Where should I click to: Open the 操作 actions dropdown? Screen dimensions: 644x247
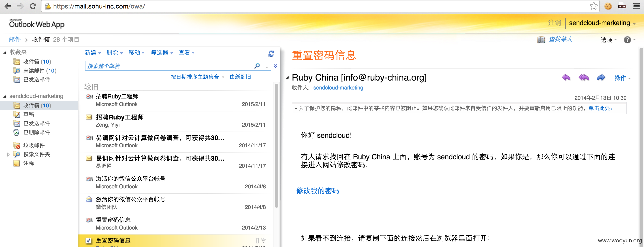pos(622,78)
